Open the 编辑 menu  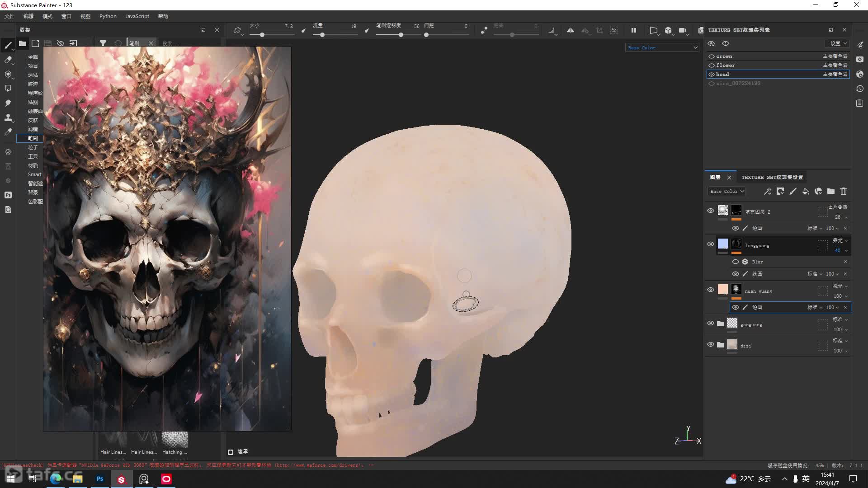[x=28, y=16]
